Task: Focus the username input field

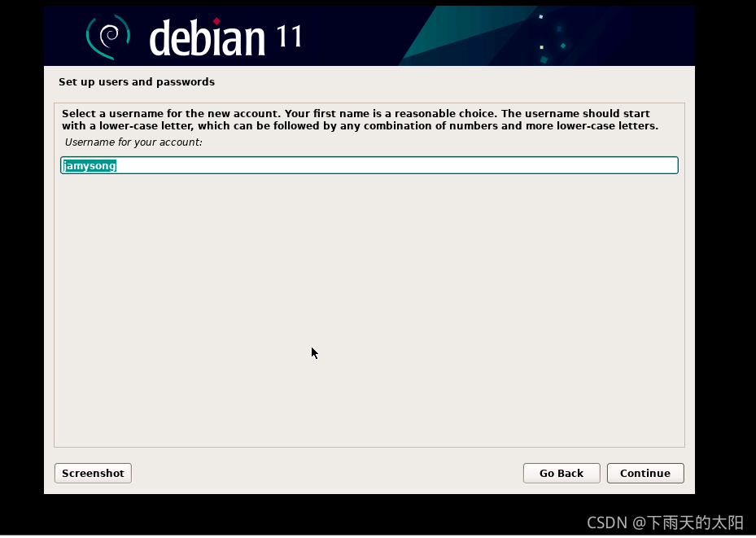Action: pyautogui.click(x=369, y=165)
